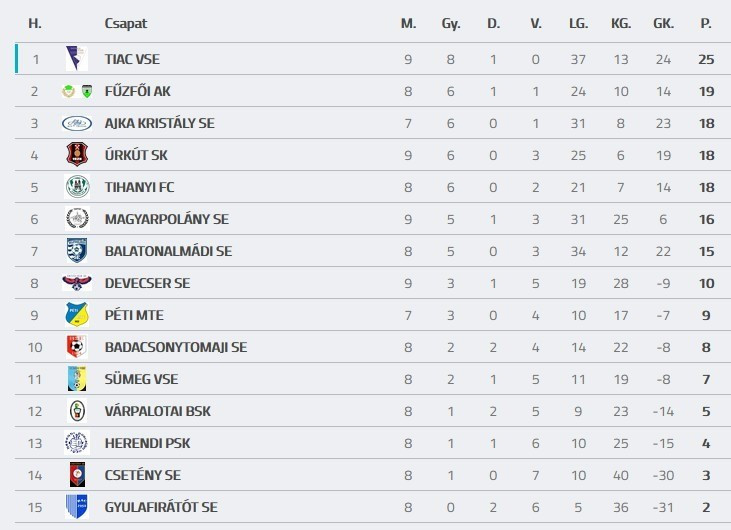Click the Sümeg VSE club badge

point(76,379)
